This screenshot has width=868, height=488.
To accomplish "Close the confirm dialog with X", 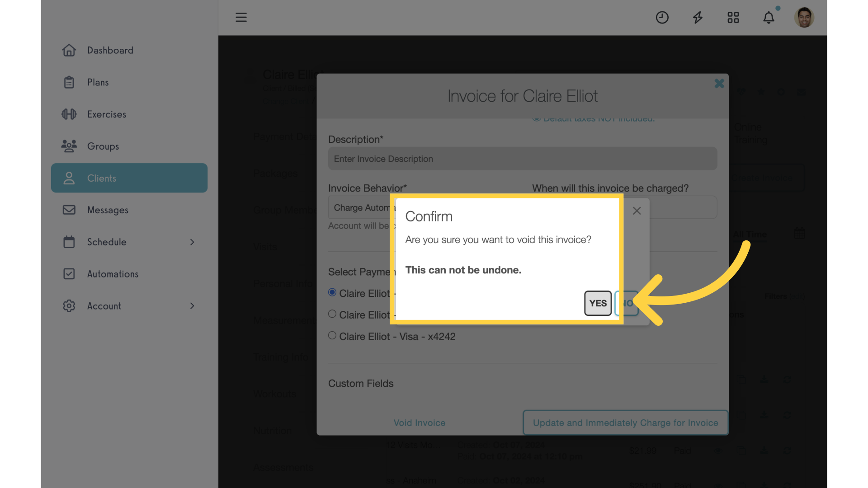I will [x=637, y=211].
